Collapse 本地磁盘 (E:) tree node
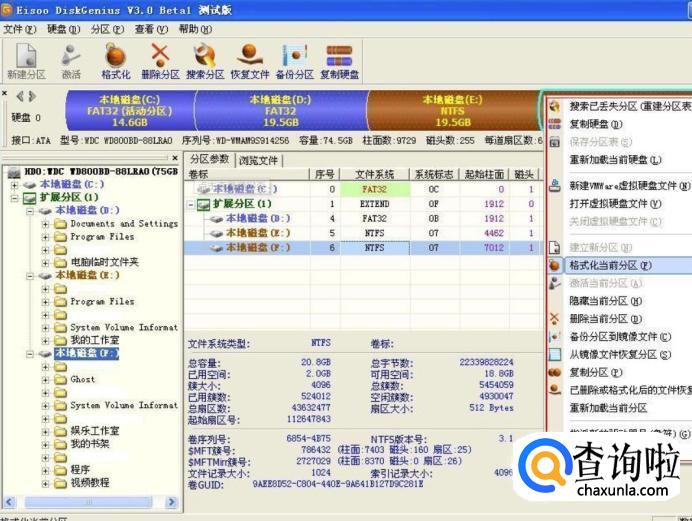Viewport: 692px width, 521px height. point(30,276)
